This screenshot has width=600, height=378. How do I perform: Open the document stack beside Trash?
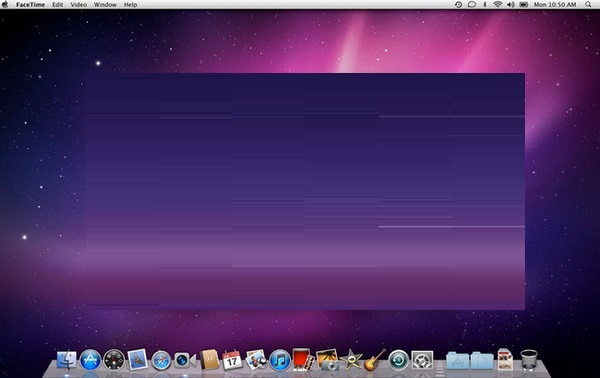(x=505, y=360)
